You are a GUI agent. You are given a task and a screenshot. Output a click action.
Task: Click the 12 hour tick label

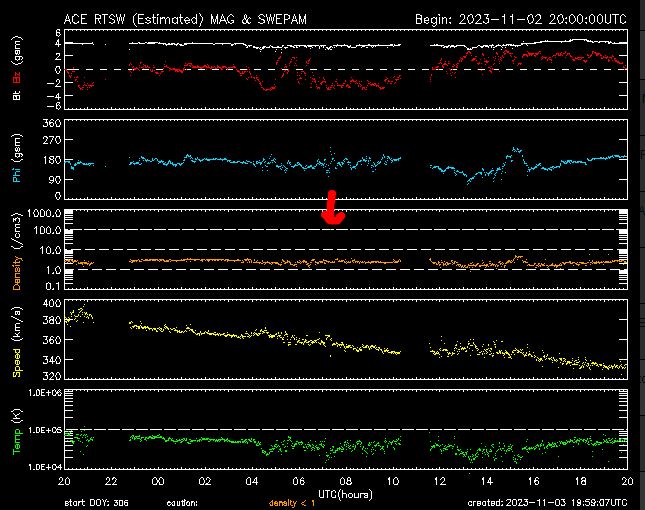tap(439, 481)
